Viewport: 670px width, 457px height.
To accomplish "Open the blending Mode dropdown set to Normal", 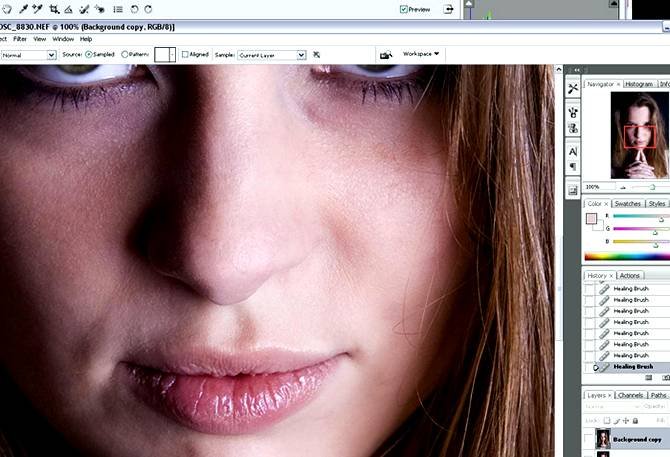I will pyautogui.click(x=28, y=55).
